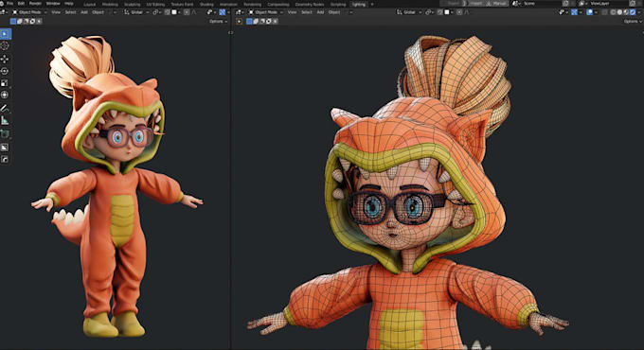Image resolution: width=644 pixels, height=350 pixels.
Task: Click 'subtract selection' mode in left viewport
Action: [26, 21]
